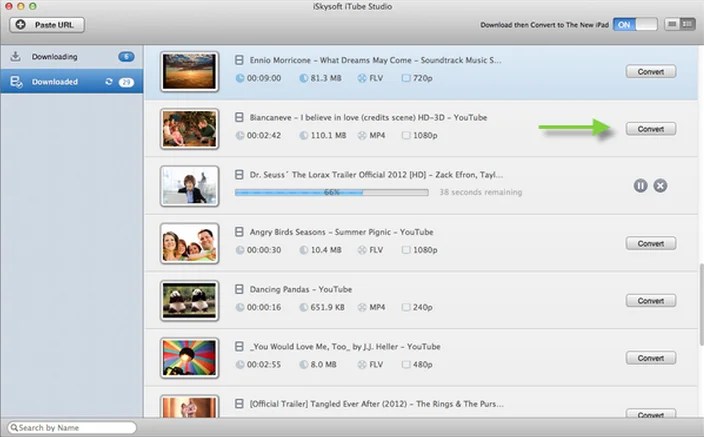Click the video icon before Tangled Ever After title
The width and height of the screenshot is (704, 437).
239,404
